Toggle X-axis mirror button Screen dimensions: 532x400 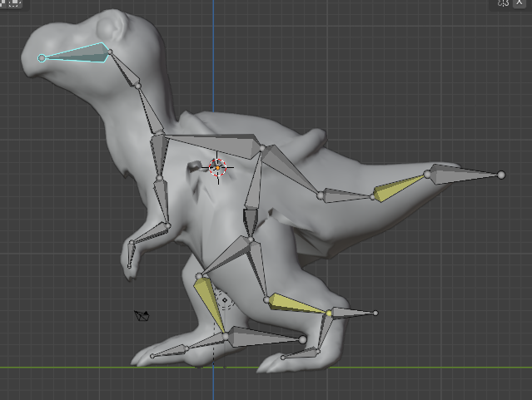tap(520, 2)
